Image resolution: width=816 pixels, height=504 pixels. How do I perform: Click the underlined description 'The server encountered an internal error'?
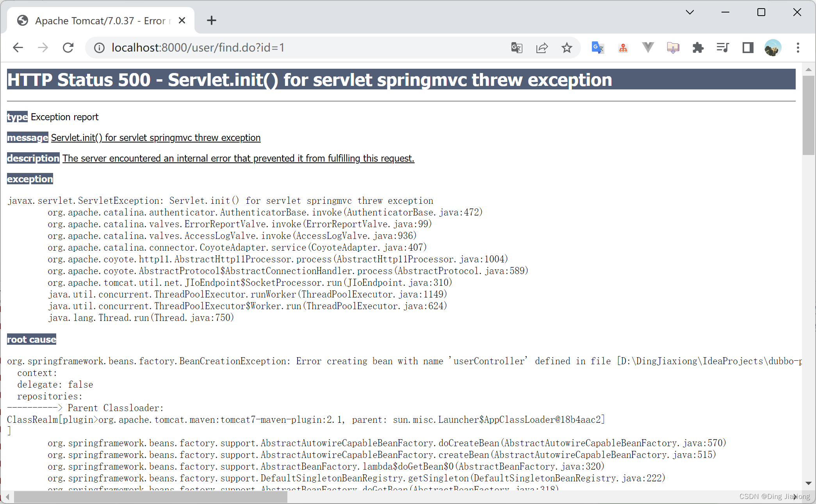pos(238,159)
